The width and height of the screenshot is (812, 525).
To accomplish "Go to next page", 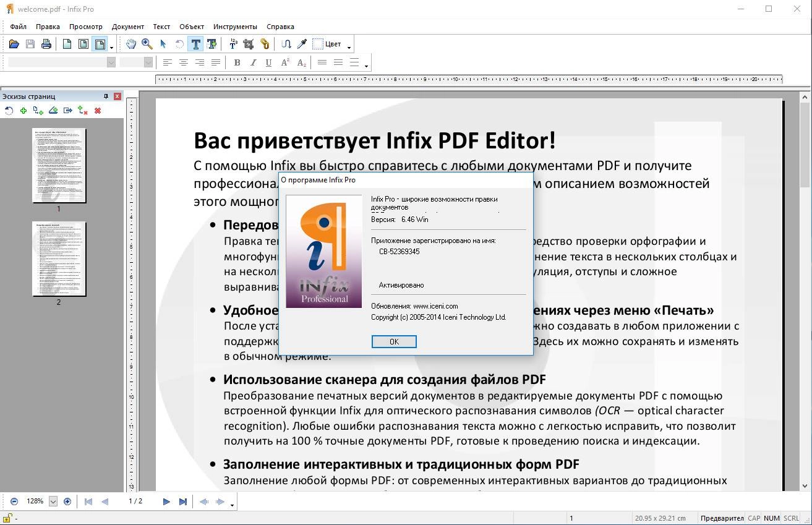I will [x=166, y=502].
